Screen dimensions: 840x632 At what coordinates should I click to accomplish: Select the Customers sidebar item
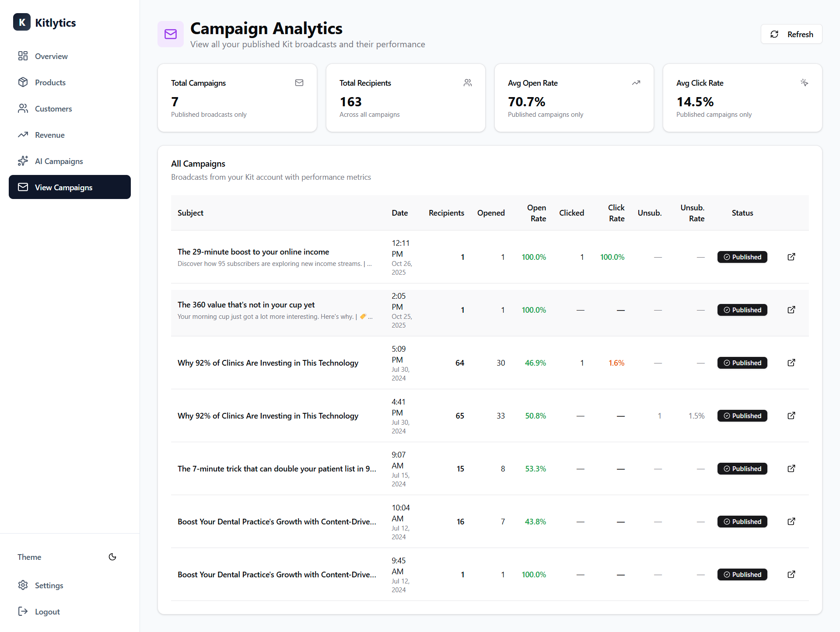(x=53, y=109)
